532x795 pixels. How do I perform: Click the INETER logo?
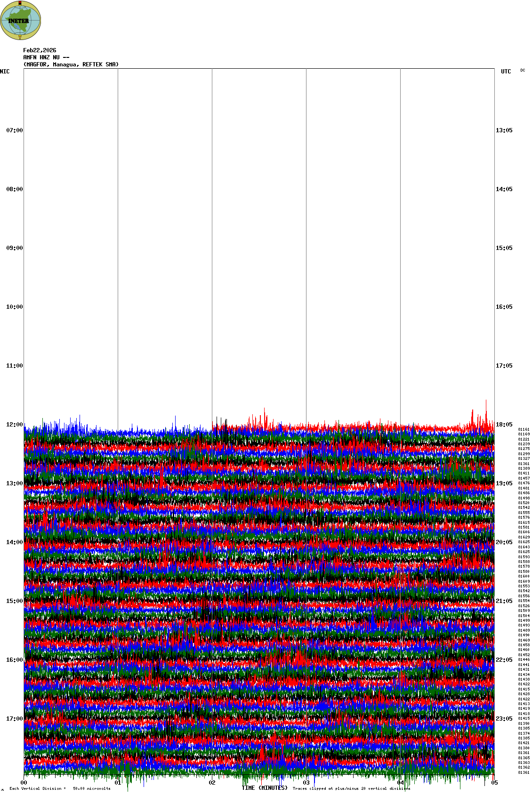21,21
